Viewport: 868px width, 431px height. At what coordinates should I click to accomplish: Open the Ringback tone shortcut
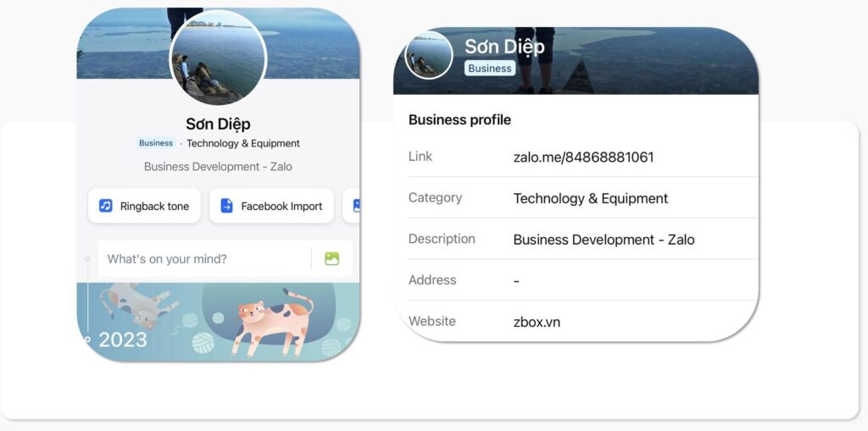(144, 206)
